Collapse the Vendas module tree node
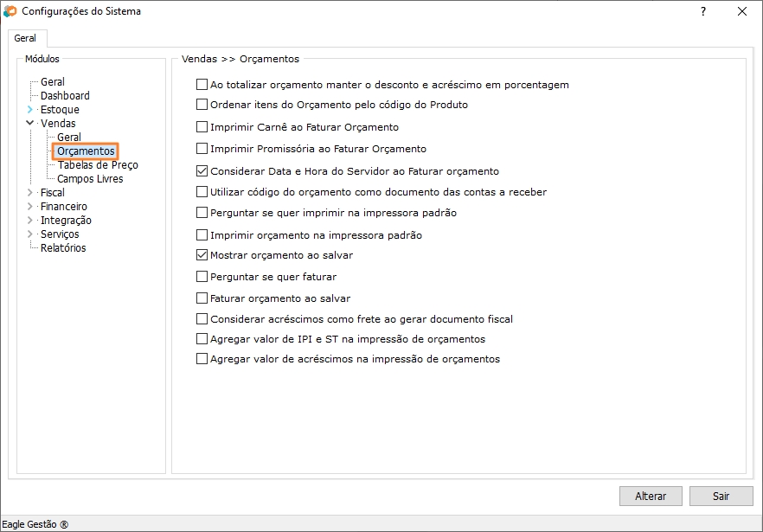Screen dimensions: 763x532 [x=29, y=124]
